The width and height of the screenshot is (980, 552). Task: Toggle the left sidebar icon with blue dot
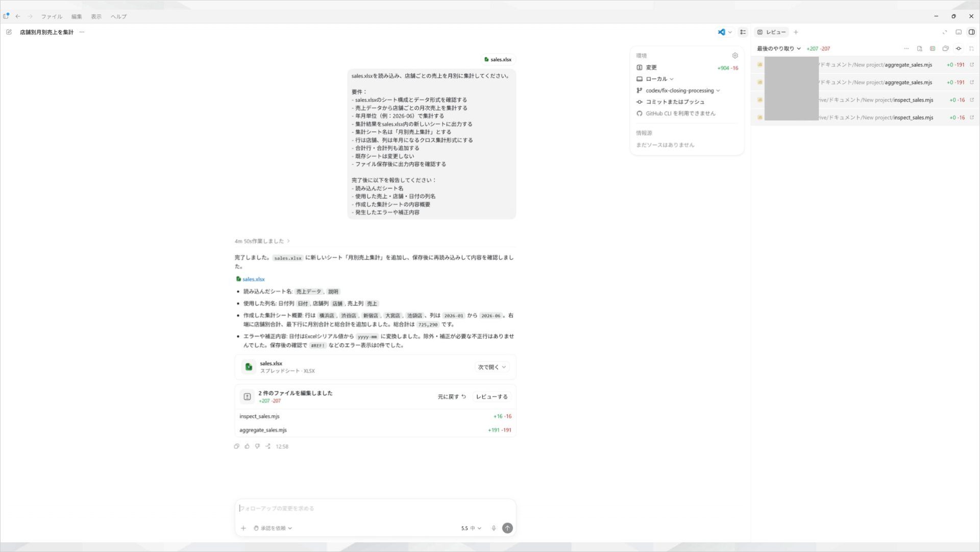pos(6,16)
